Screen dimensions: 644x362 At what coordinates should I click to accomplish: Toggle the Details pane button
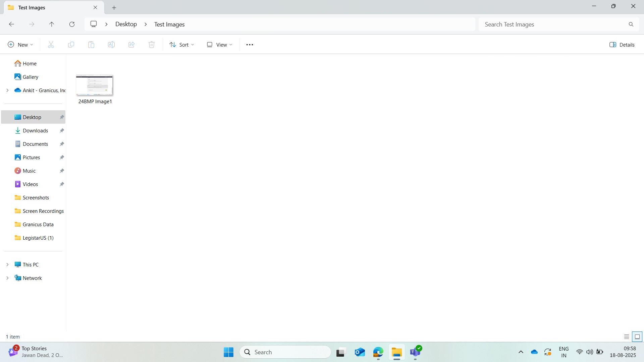[622, 45]
